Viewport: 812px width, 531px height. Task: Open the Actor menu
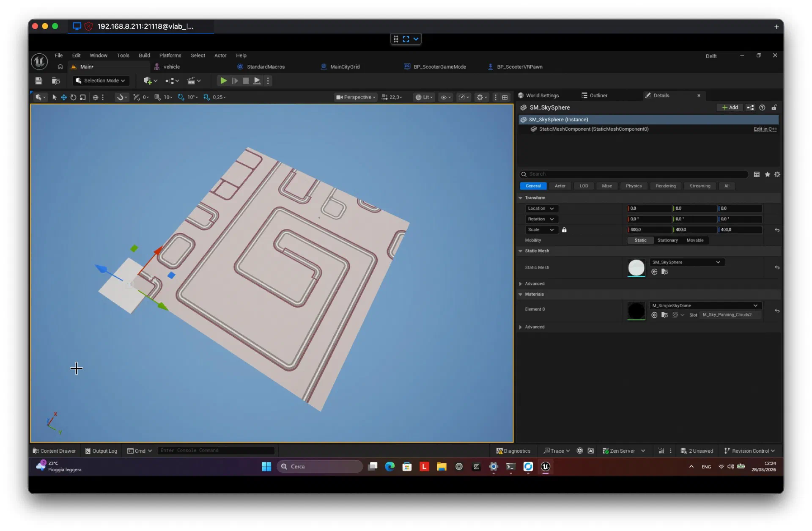[x=220, y=55]
